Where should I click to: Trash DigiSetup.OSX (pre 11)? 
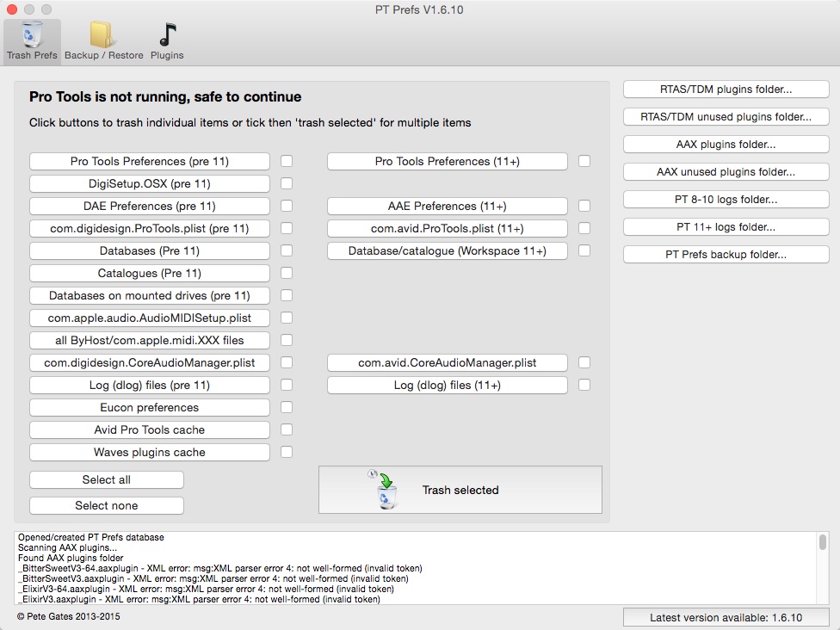[x=150, y=184]
